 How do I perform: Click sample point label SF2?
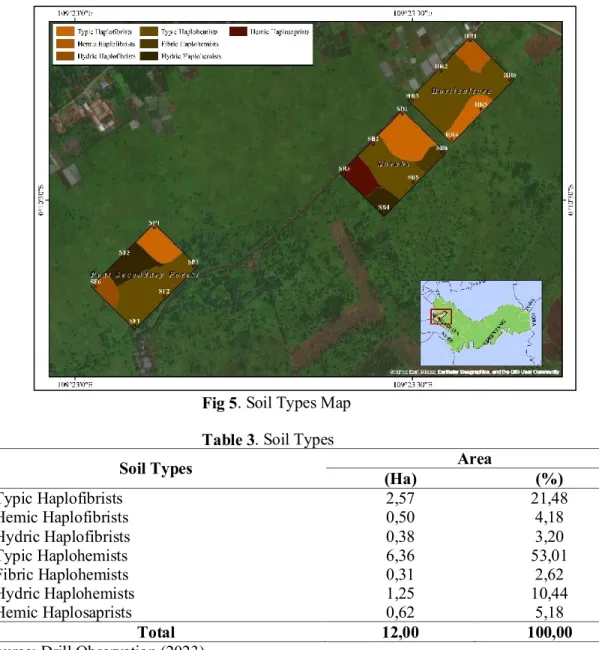[x=164, y=291]
